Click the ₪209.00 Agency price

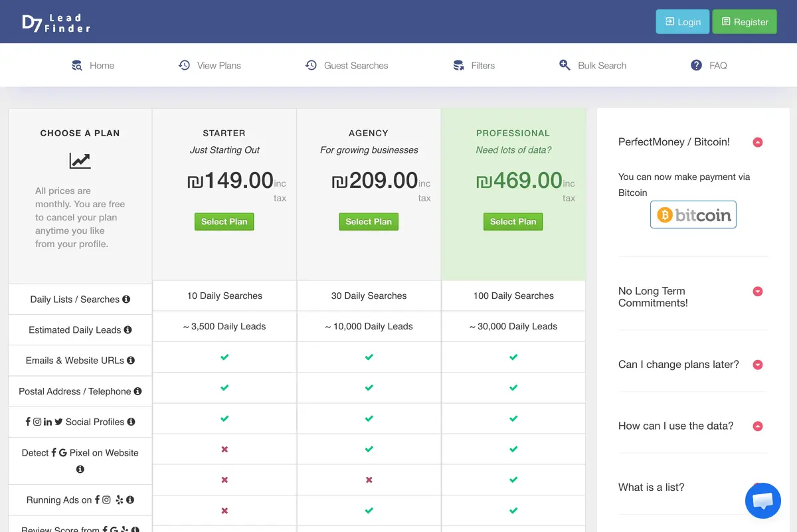[375, 180]
